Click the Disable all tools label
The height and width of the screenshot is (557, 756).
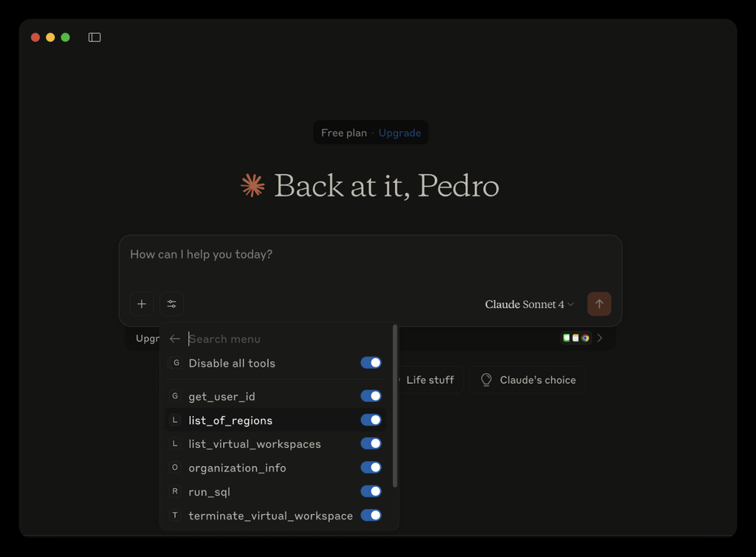(232, 363)
